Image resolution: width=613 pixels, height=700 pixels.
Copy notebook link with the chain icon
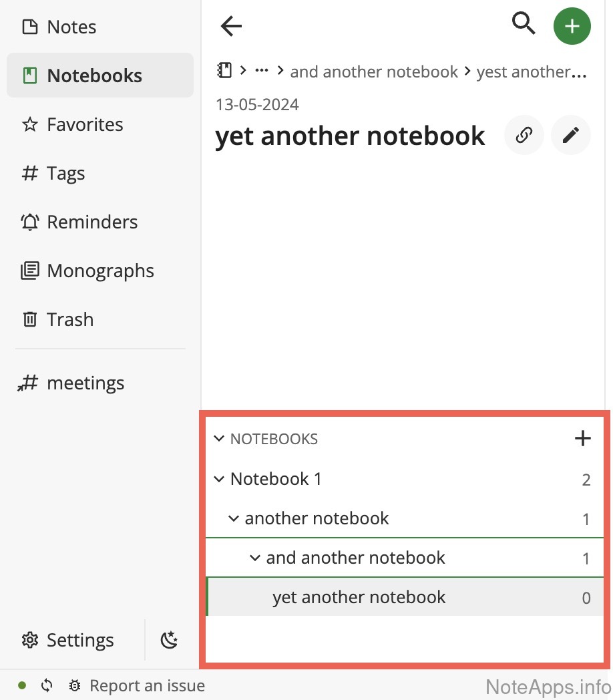[524, 136]
